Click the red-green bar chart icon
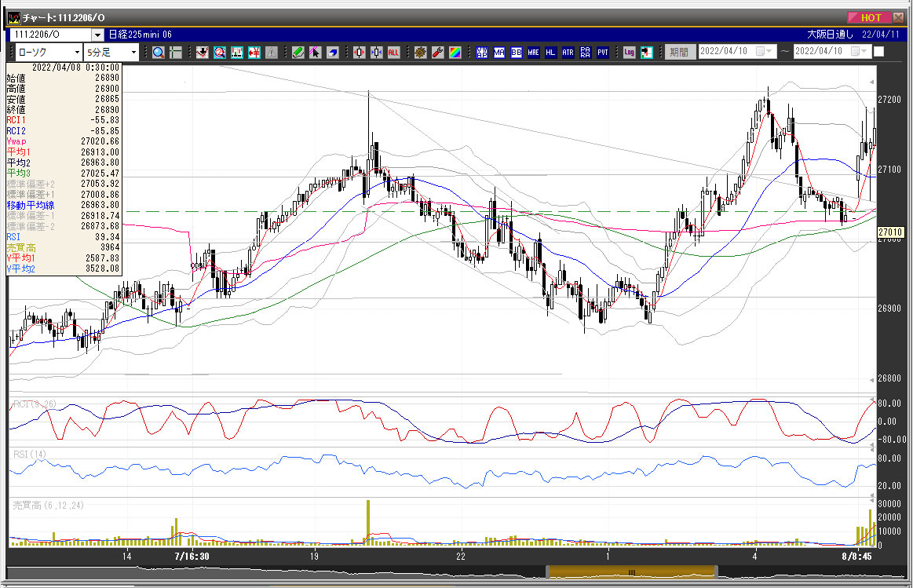 click(237, 53)
